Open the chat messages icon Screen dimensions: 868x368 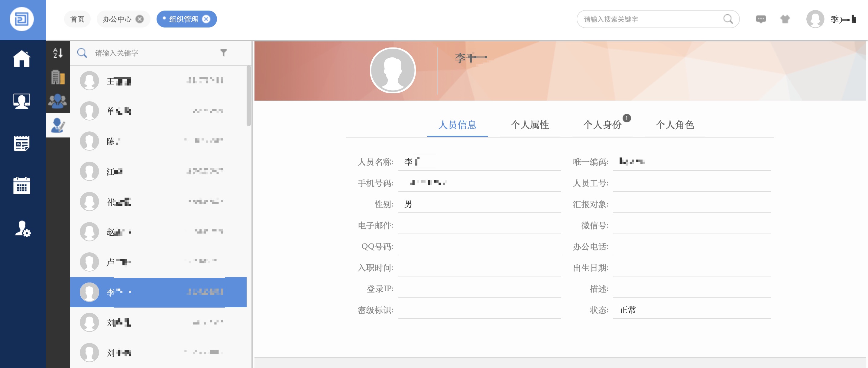coord(760,19)
